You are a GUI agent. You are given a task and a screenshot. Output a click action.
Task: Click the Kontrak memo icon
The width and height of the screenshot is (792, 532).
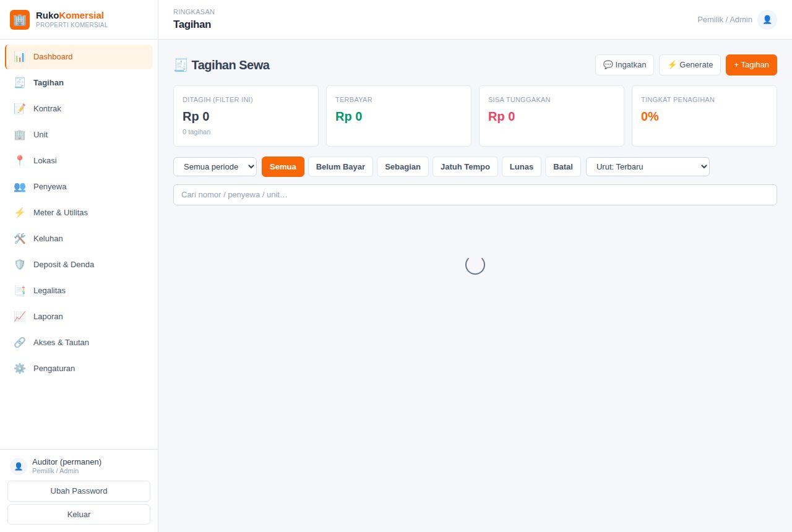[x=20, y=109]
